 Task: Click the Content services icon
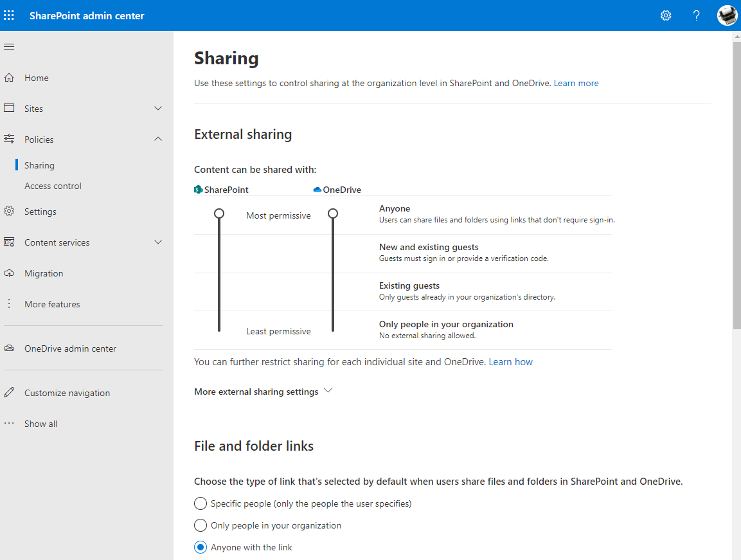(9, 242)
